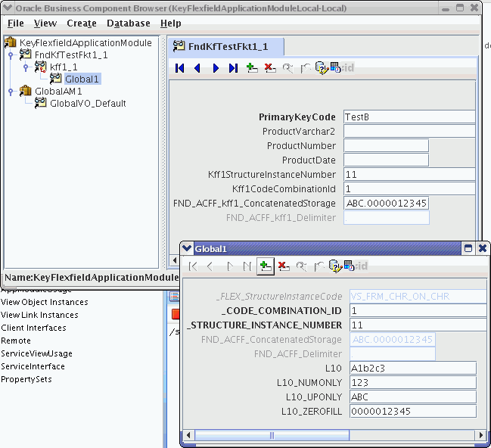This screenshot has width=491, height=448.
Task: Click FndKfTestFkt1_1 panel scroll left arrow
Action: click(175, 260)
